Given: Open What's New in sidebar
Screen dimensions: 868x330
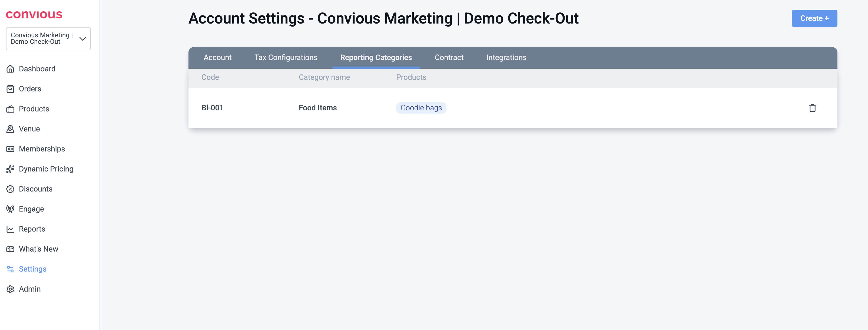Looking at the screenshot, I should point(38,249).
